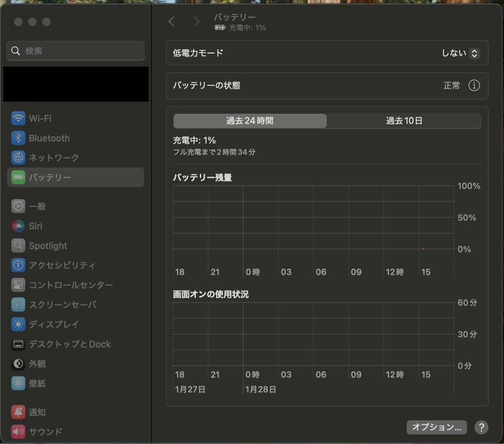Click the ディスプレイ sun icon in sidebar
The height and width of the screenshot is (444, 504).
pyautogui.click(x=18, y=324)
